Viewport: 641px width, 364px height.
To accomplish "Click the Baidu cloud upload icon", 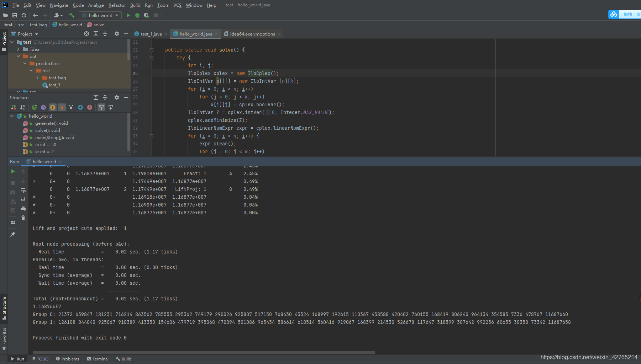I will tap(613, 14).
